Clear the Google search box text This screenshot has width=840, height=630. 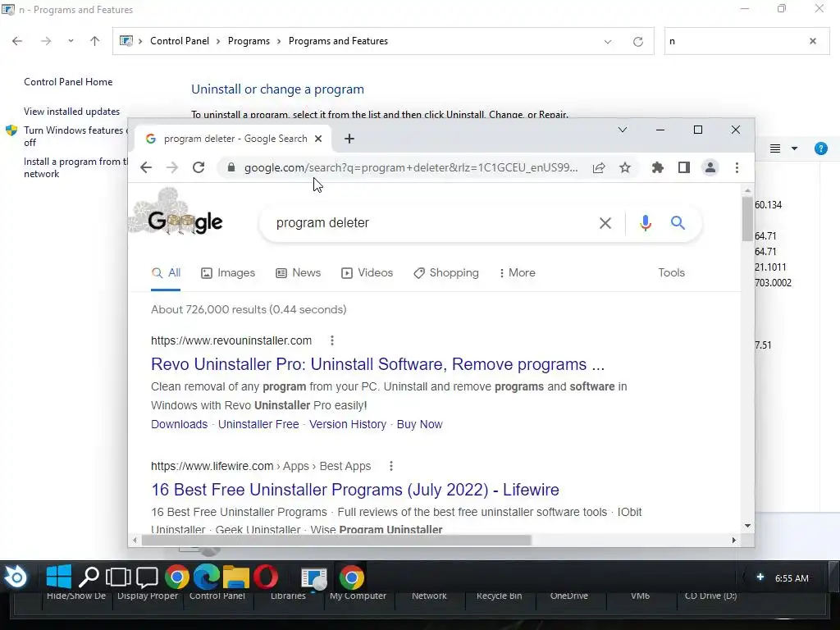[x=605, y=223]
